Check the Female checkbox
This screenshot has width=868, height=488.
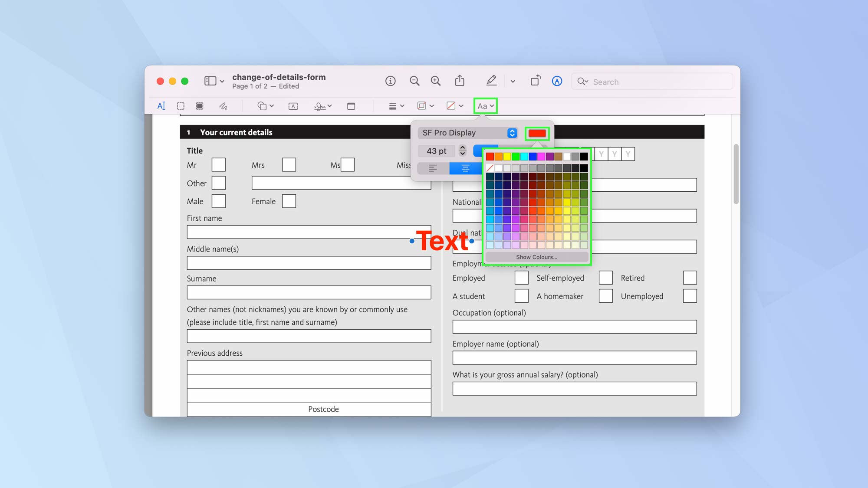[289, 201]
